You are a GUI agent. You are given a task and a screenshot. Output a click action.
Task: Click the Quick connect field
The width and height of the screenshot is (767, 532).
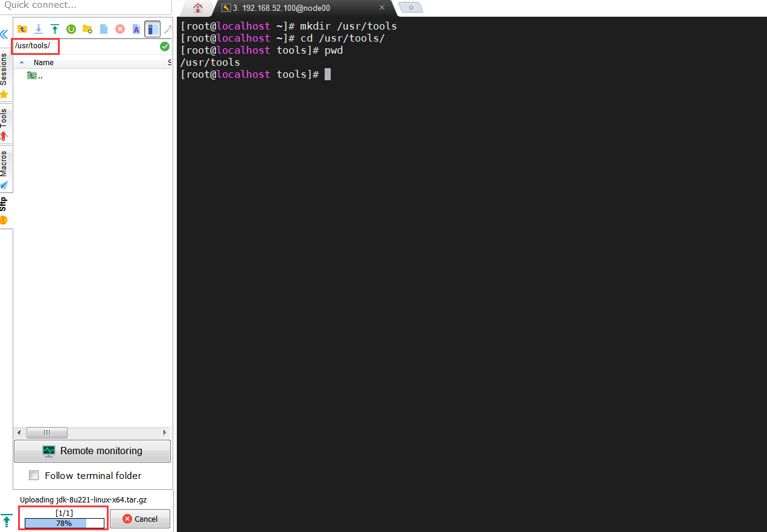tap(84, 5)
